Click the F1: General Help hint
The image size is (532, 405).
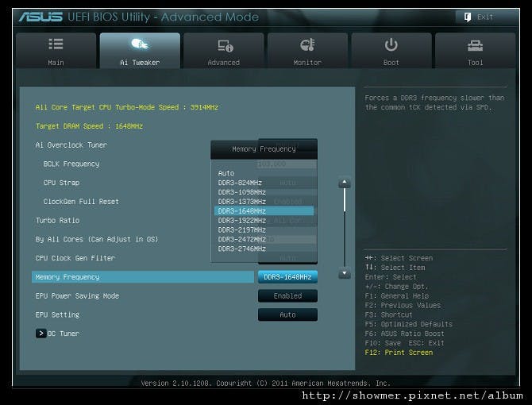point(397,295)
